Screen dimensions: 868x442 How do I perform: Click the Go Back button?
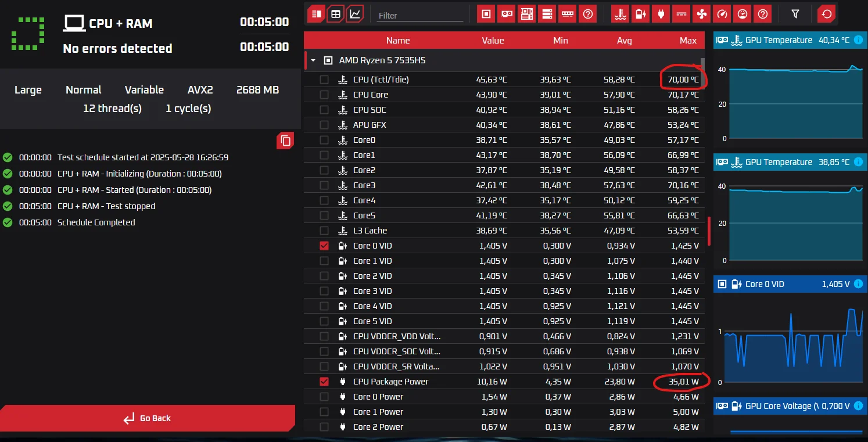coord(148,418)
